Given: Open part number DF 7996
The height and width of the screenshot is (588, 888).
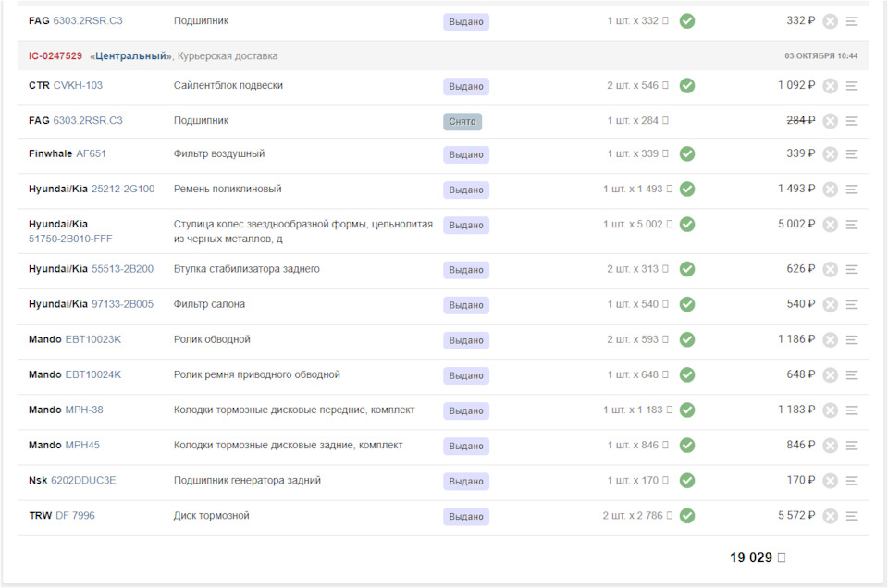Looking at the screenshot, I should pos(75,516).
